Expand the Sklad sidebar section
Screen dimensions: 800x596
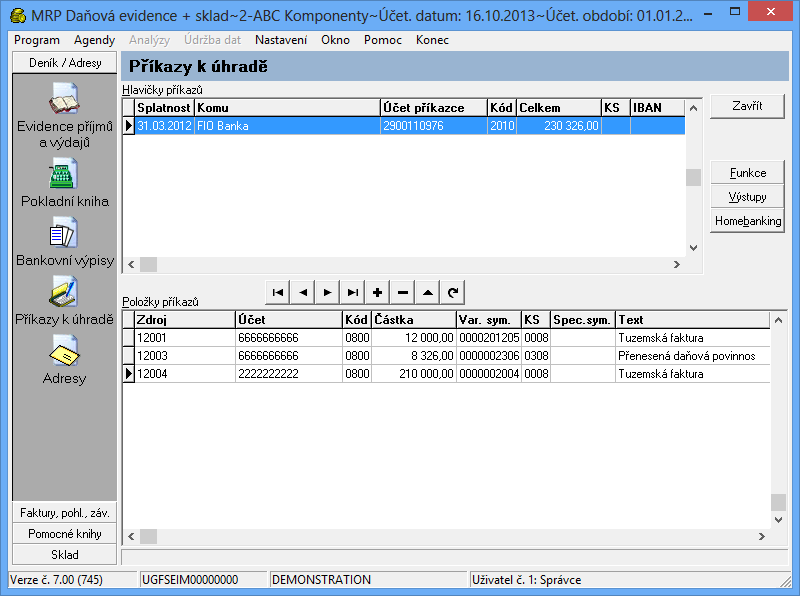click(65, 555)
